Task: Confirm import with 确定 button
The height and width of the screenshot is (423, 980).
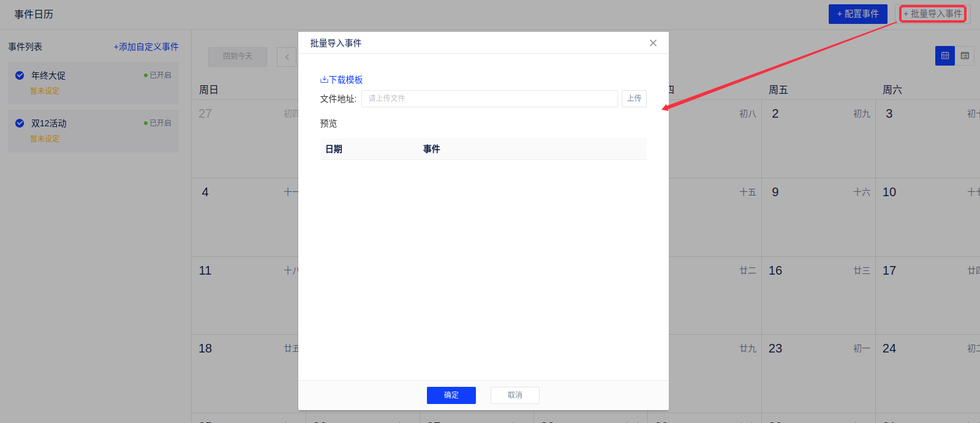Action: click(451, 395)
